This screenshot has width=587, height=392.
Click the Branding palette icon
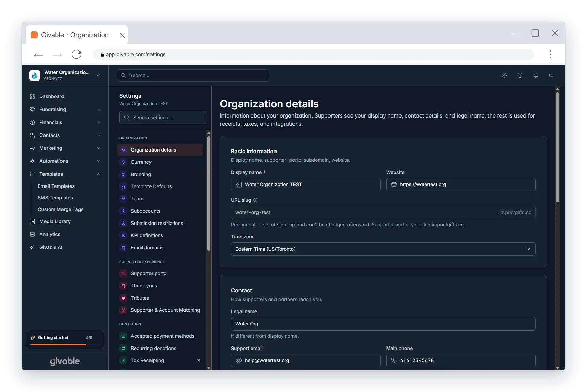[x=124, y=174]
